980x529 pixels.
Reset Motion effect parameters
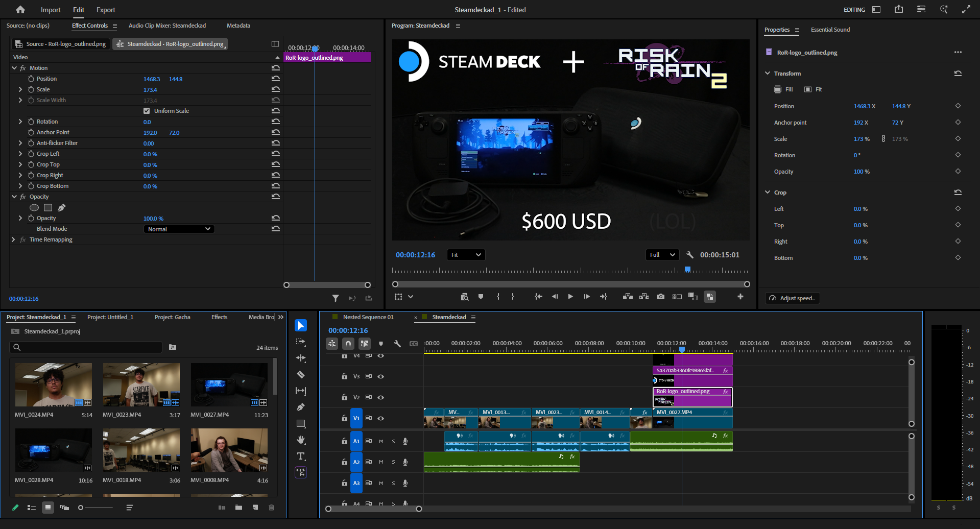pos(276,68)
